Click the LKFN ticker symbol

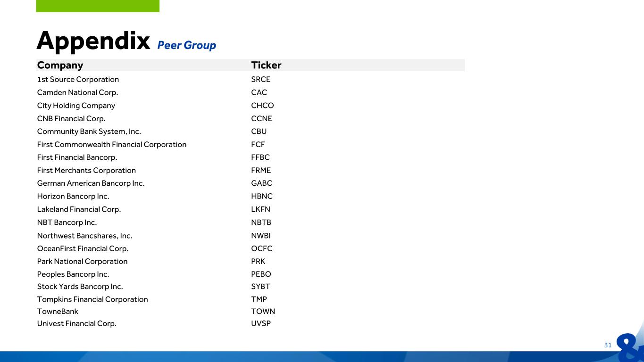point(261,209)
